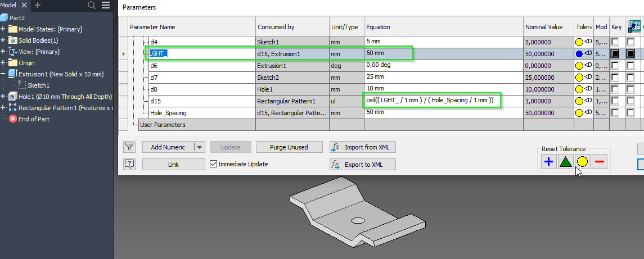The height and width of the screenshot is (259, 644).
Task: Click the yellow tolerance dot on Hole_Spacing row
Action: [x=579, y=112]
